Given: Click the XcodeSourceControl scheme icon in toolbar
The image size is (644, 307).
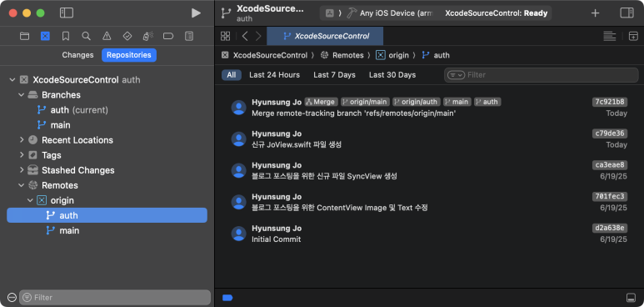Looking at the screenshot, I should pyautogui.click(x=330, y=13).
